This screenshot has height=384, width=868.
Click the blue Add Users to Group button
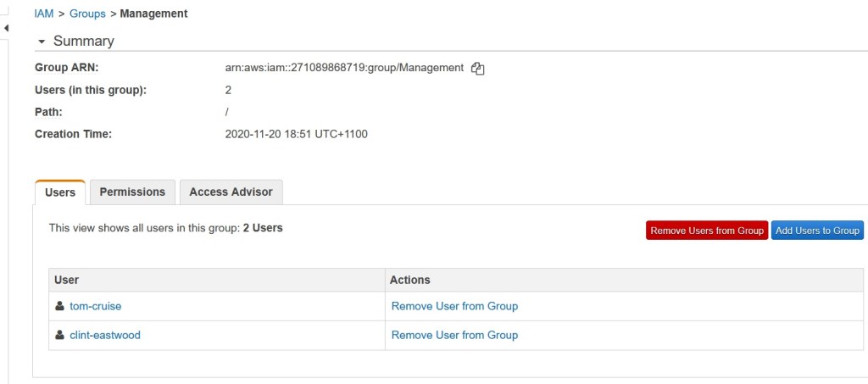pyautogui.click(x=817, y=231)
